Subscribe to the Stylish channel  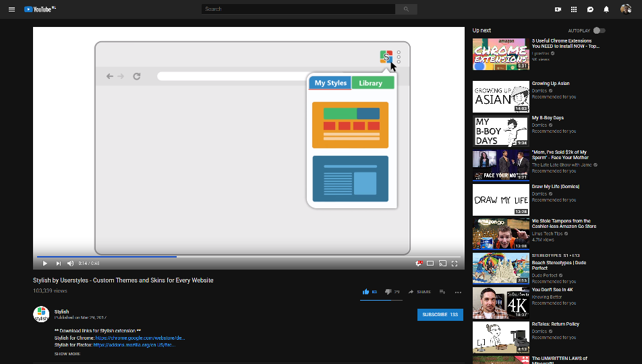pos(440,315)
